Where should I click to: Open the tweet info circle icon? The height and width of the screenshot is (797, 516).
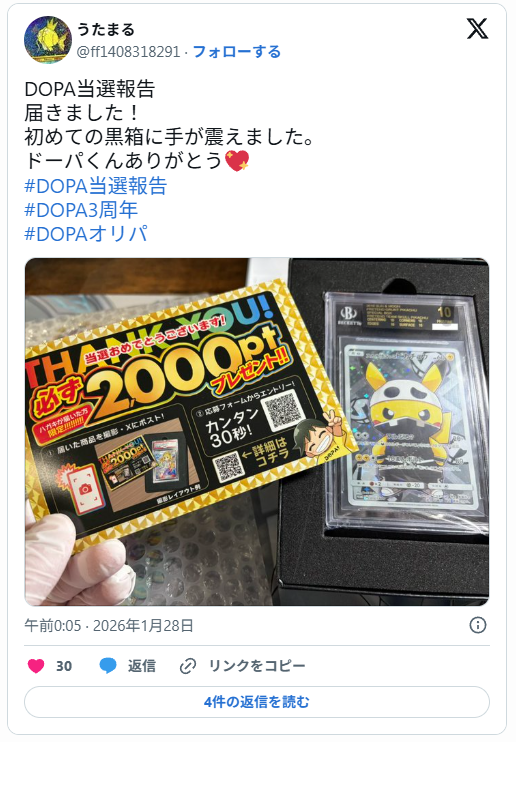point(478,625)
